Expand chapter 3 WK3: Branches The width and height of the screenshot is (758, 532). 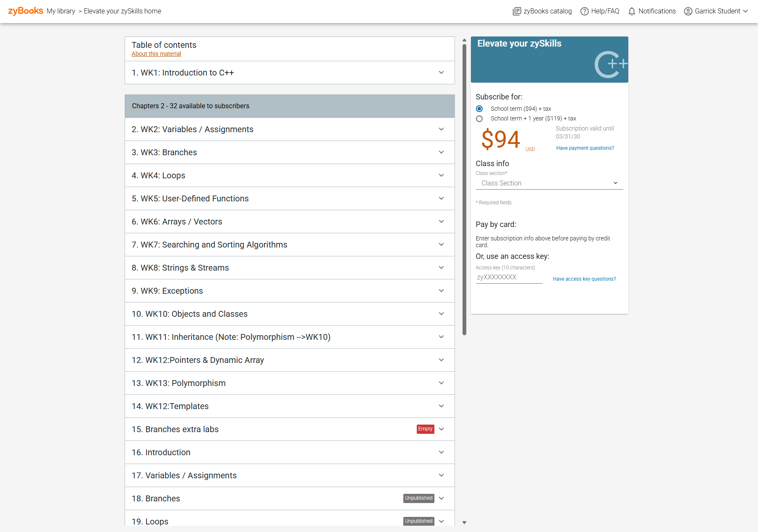290,152
